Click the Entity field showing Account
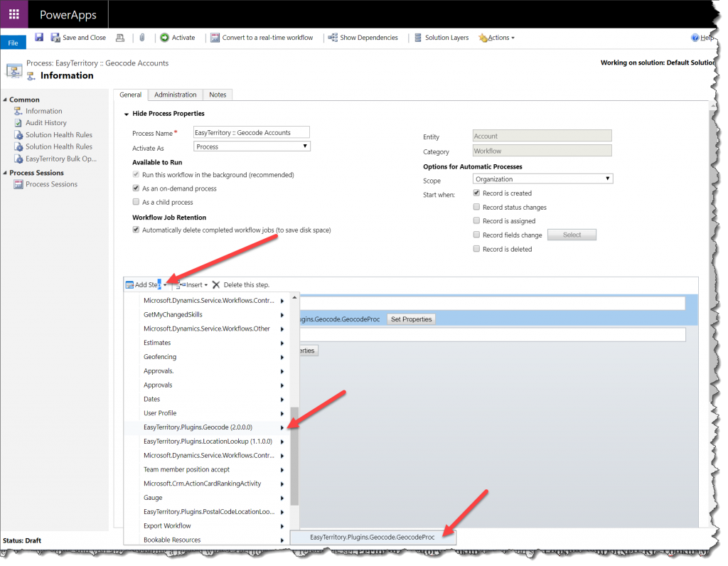Screen dimensions: 728x566 (x=542, y=136)
